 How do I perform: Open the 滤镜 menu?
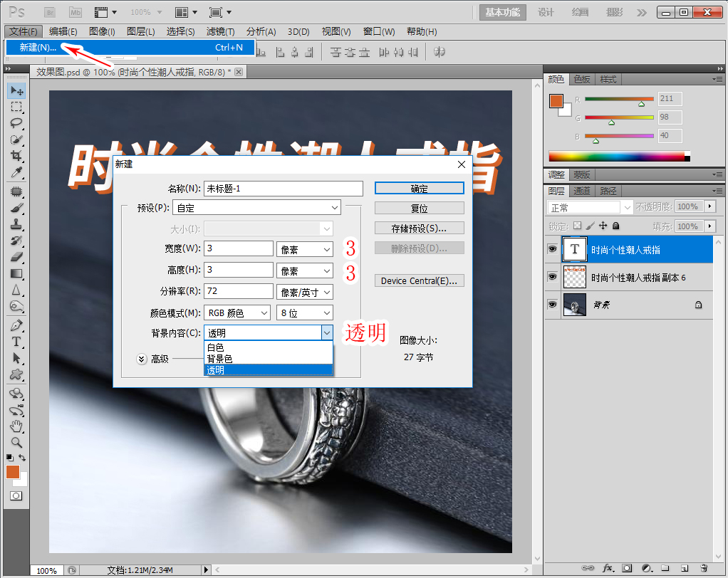(220, 31)
